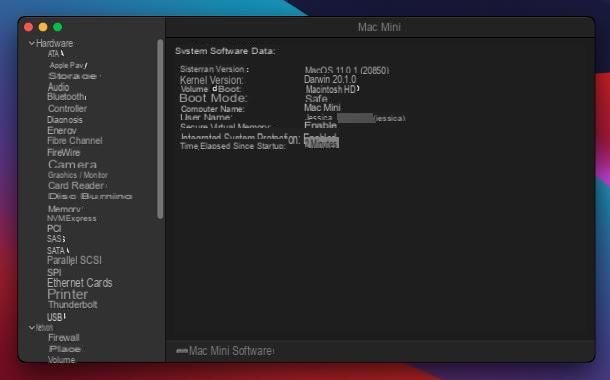Click the 2 Minutes startup time value
Image resolution: width=610 pixels, height=380 pixels.
click(321, 144)
